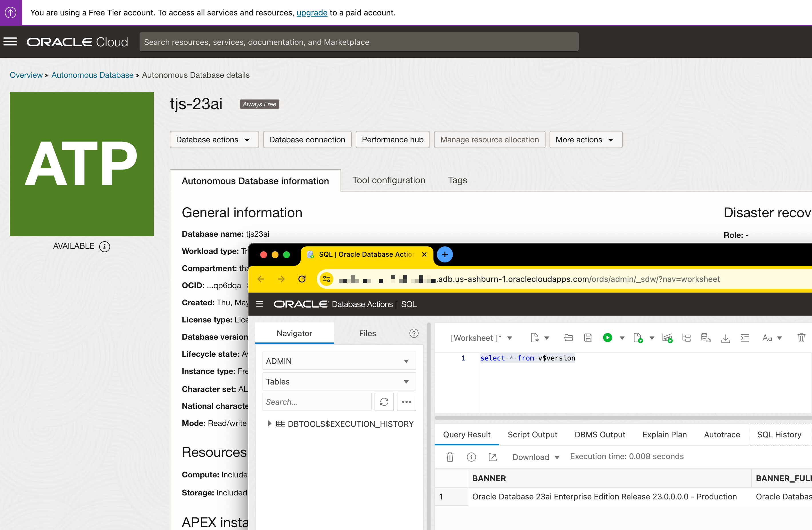Click the purple upgrade arrow icon in banner
The image size is (812, 530).
11,13
